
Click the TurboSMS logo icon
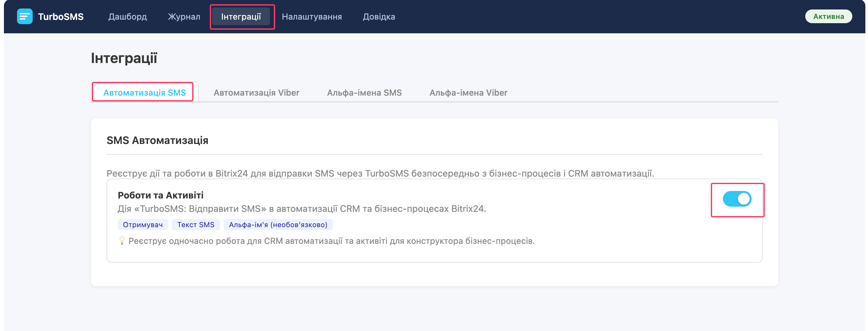(x=25, y=17)
